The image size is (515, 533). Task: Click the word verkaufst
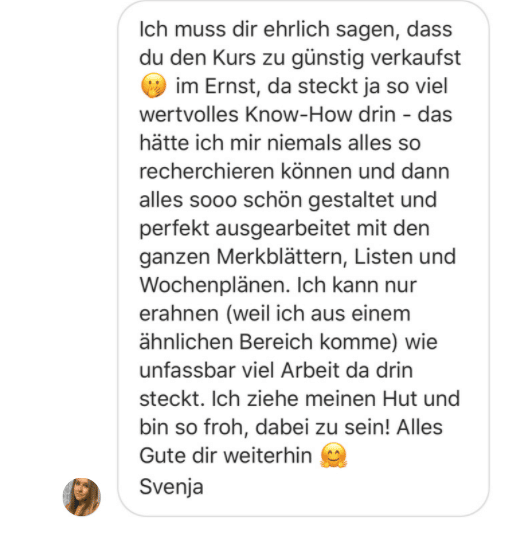pos(415,57)
